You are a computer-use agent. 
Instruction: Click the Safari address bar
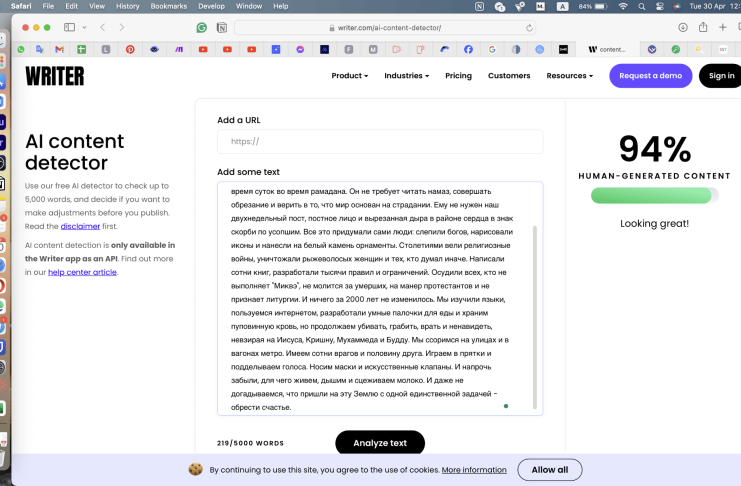point(384,28)
